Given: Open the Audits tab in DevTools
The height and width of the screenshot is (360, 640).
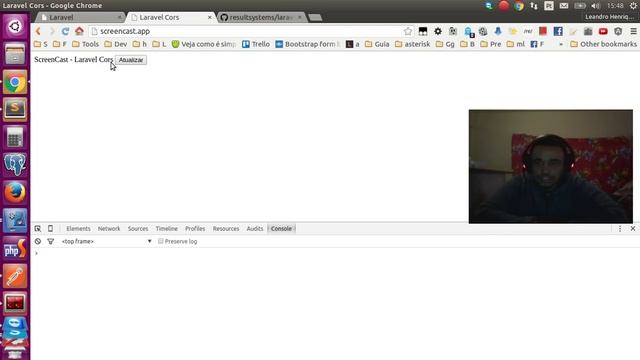Looking at the screenshot, I should (x=255, y=229).
